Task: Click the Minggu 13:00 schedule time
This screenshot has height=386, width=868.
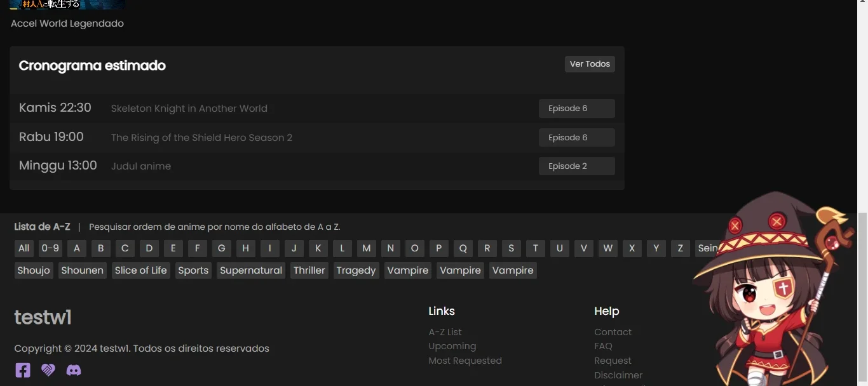Action: click(58, 166)
